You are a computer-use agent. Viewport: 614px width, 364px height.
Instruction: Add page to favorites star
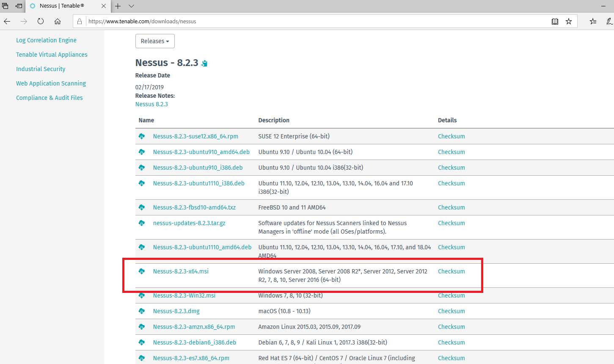[569, 21]
